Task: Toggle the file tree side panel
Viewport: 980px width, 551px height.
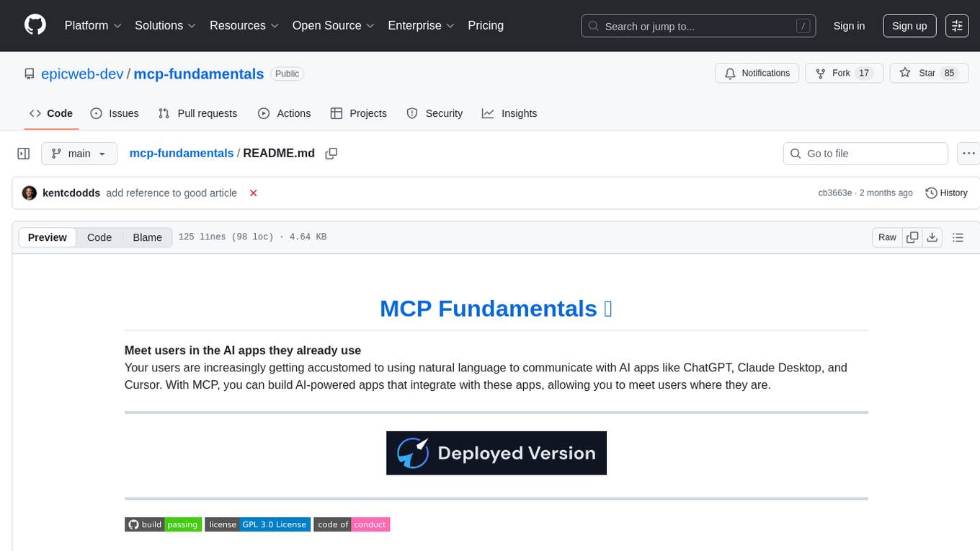Action: tap(24, 154)
